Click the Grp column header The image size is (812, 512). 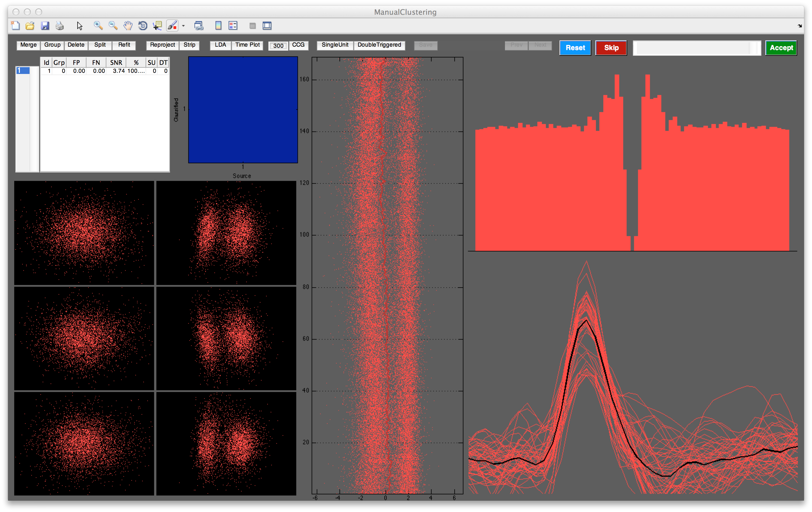59,63
